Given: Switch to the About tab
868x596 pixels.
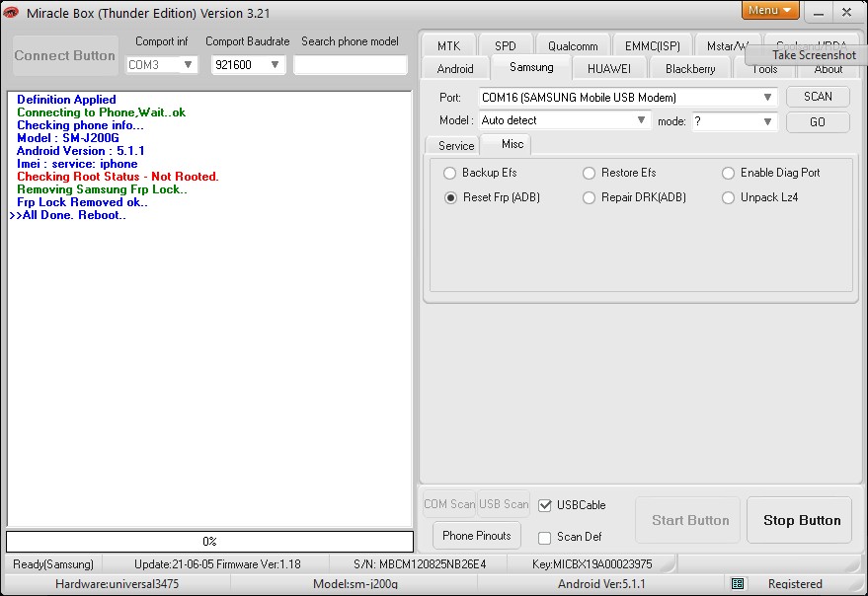Looking at the screenshot, I should pos(828,70).
